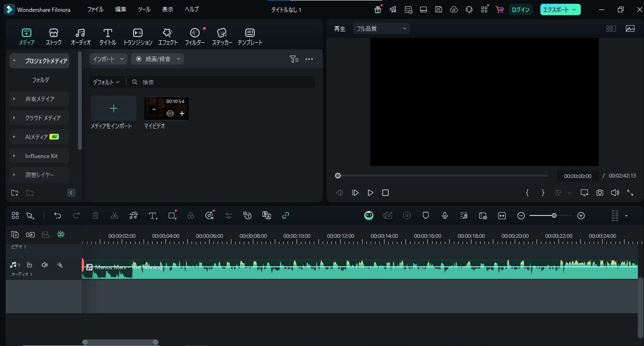Add a new folder in media panel

tap(15, 193)
